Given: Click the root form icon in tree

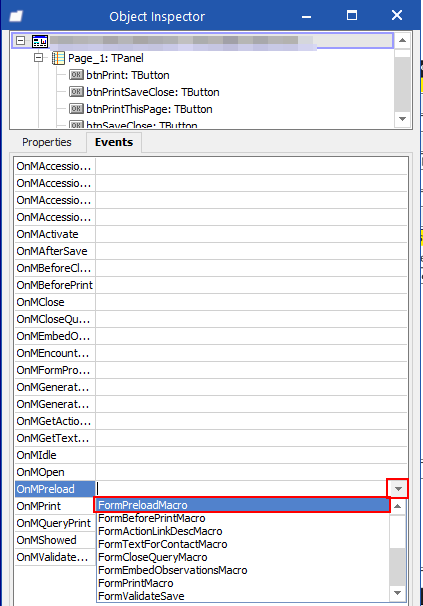Looking at the screenshot, I should pyautogui.click(x=40, y=41).
